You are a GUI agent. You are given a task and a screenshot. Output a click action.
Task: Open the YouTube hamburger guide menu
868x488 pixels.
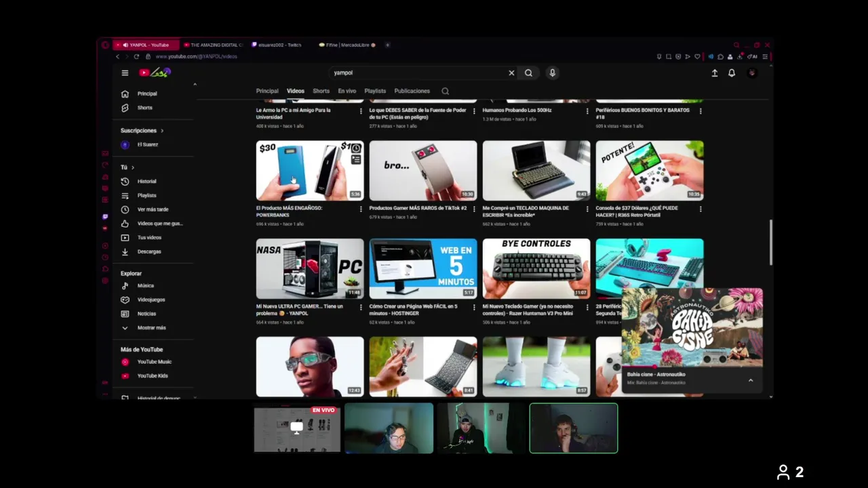click(x=125, y=73)
